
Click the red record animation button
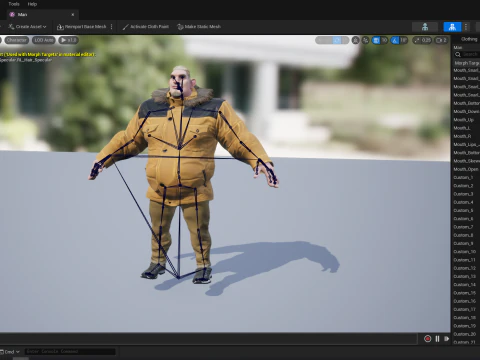pos(427,339)
